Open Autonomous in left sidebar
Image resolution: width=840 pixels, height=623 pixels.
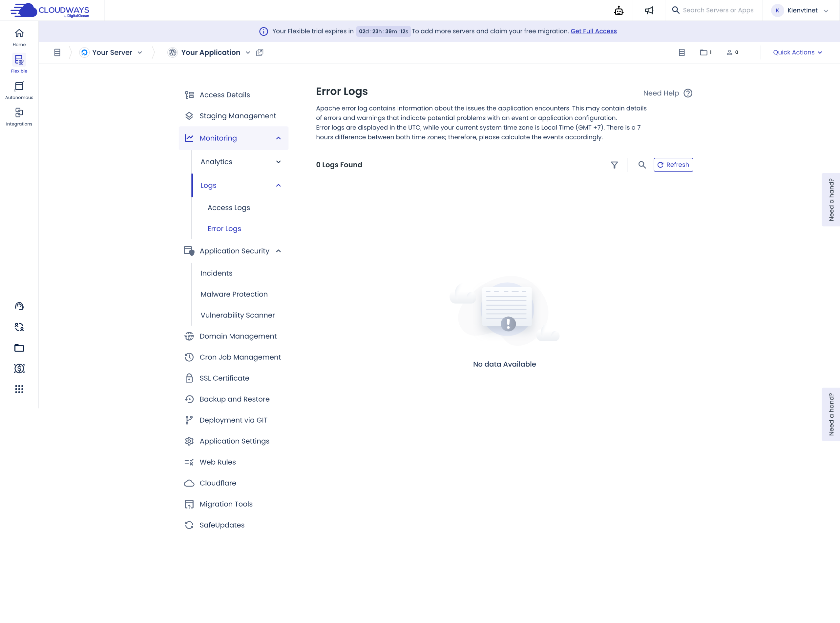tap(19, 90)
